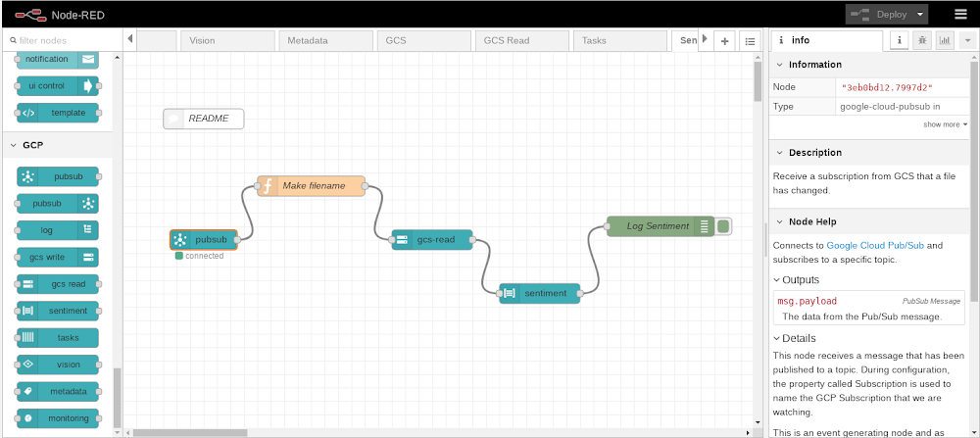Click the google-cloud-pubsub in type value
This screenshot has width=980, height=438.
(890, 107)
